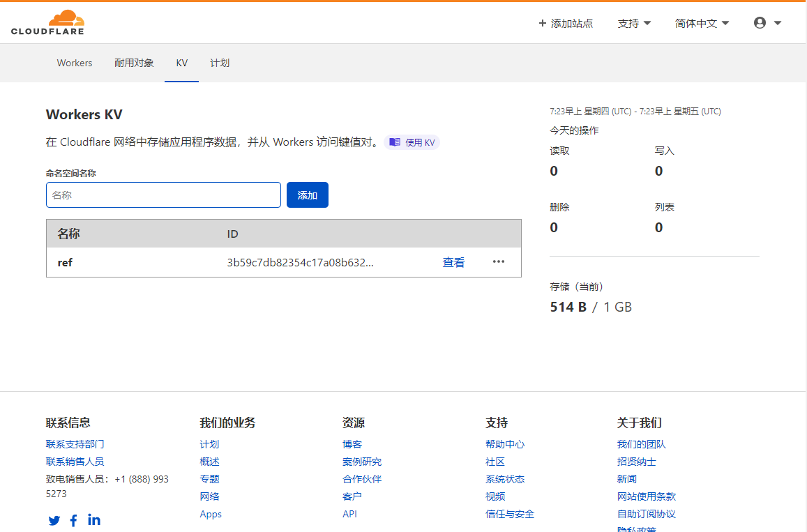Open the 使用 KV documentation link
Image resolution: width=807 pixels, height=532 pixels.
pyautogui.click(x=412, y=142)
